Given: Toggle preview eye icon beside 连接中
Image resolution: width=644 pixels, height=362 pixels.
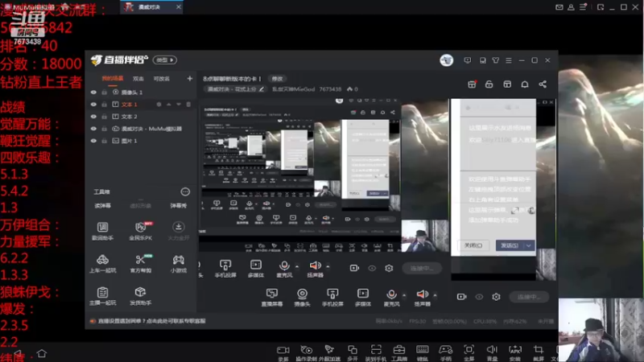Looking at the screenshot, I should pos(479,296).
